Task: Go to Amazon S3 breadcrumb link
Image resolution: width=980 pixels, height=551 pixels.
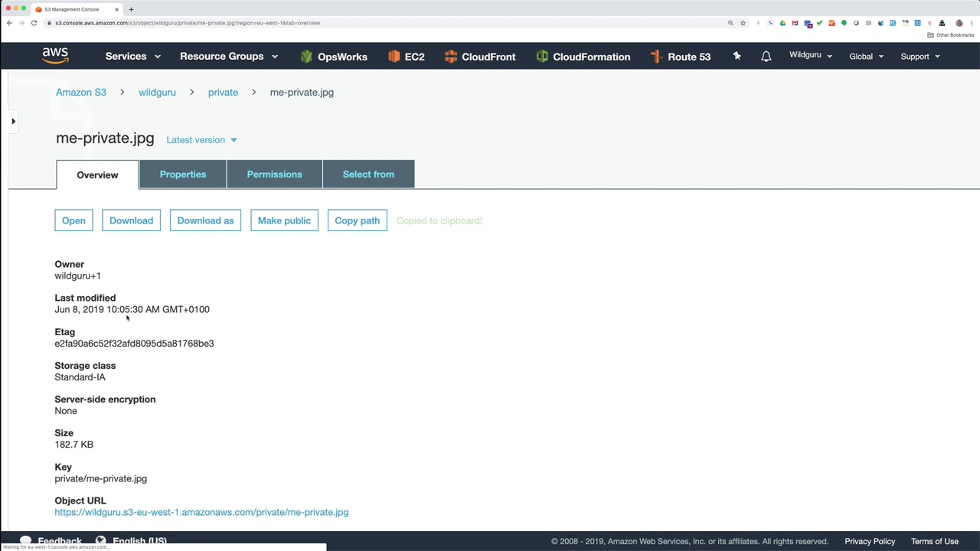Action: 81,93
